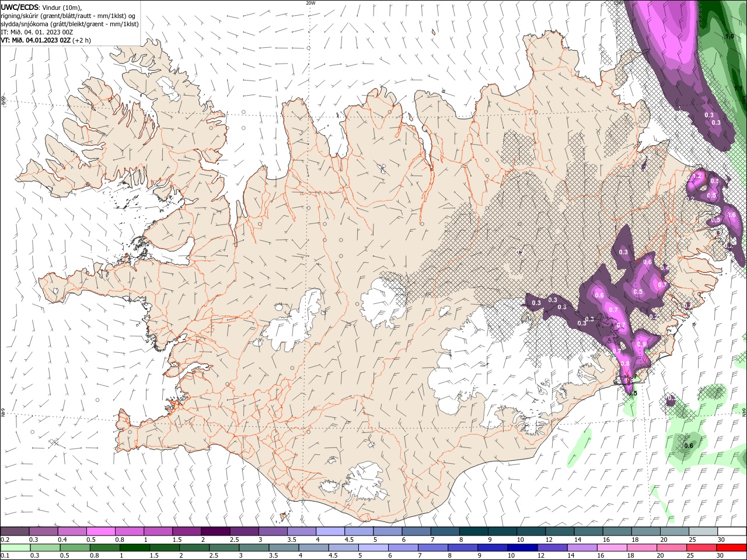
Task: Click the 0.1 label under the lower legend row
Action: pos(5,556)
